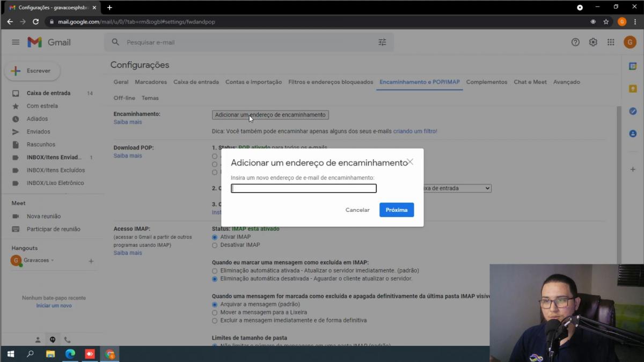644x362 pixels.
Task: Click Iniciar um novo chat link
Action: (54, 306)
